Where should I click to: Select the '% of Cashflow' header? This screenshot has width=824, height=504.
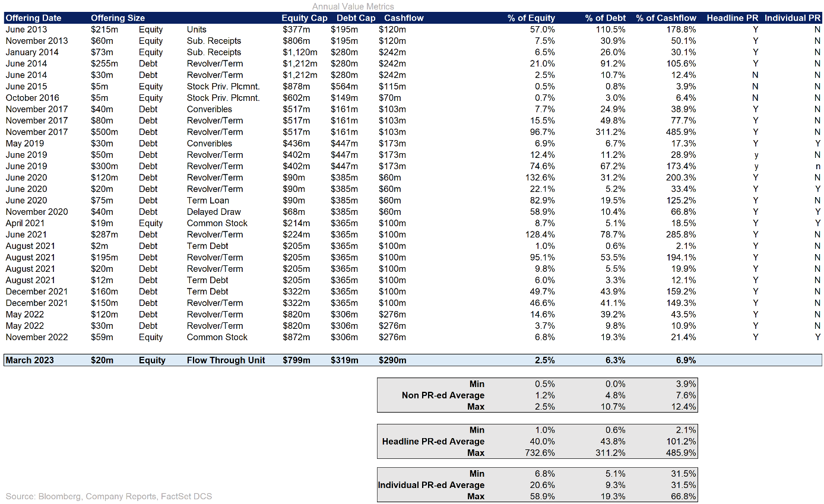[666, 18]
